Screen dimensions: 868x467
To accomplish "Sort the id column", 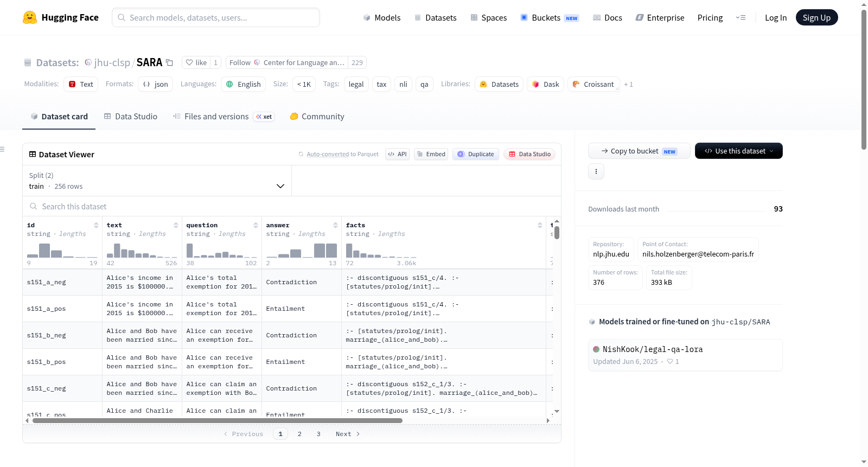I will (96, 225).
